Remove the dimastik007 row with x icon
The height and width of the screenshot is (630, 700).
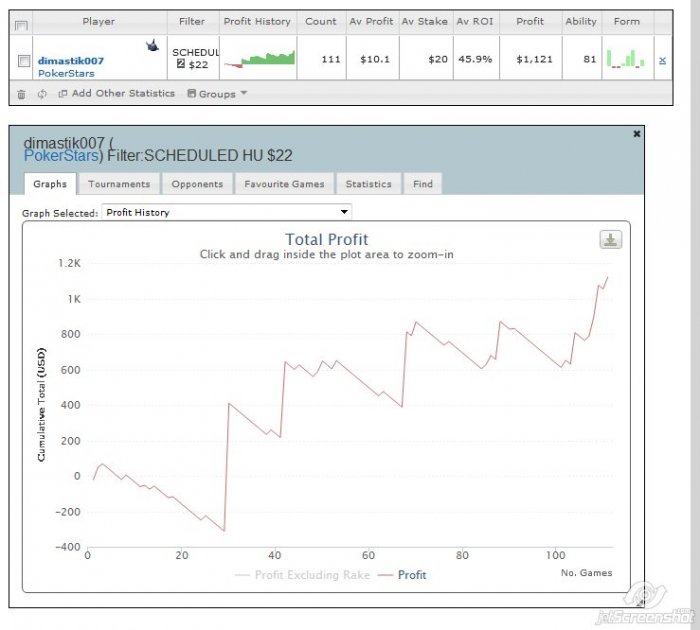662,60
